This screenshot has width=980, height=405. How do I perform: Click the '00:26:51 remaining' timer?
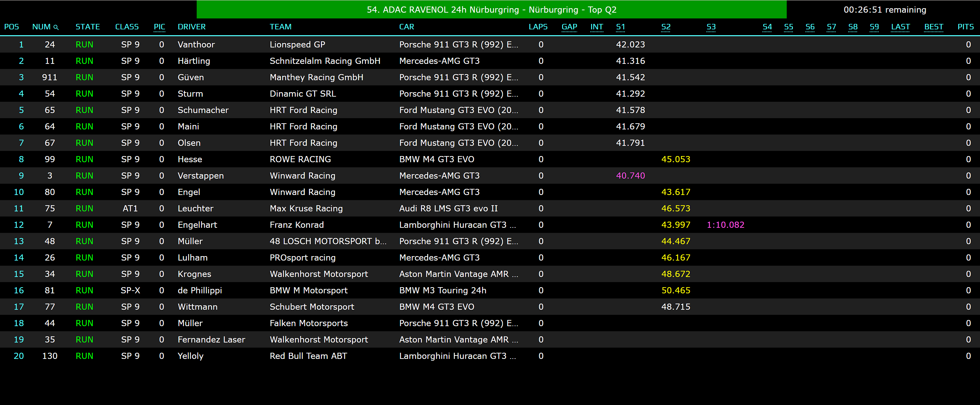[884, 10]
